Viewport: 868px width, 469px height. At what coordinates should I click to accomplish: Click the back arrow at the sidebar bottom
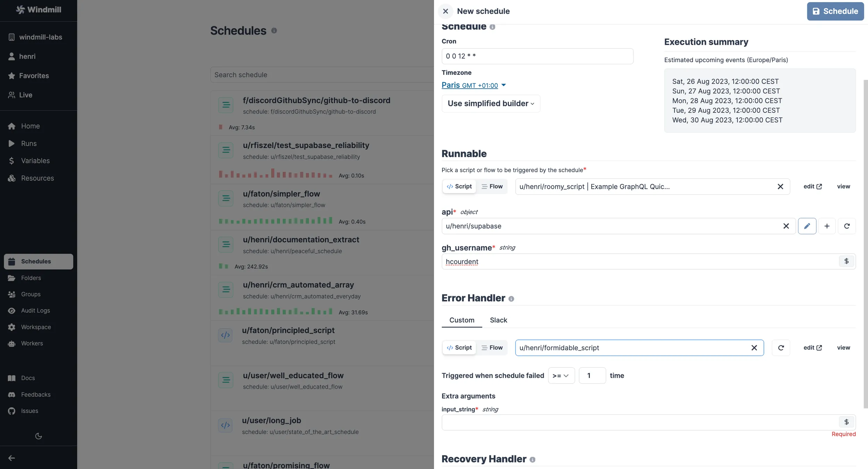click(x=11, y=458)
